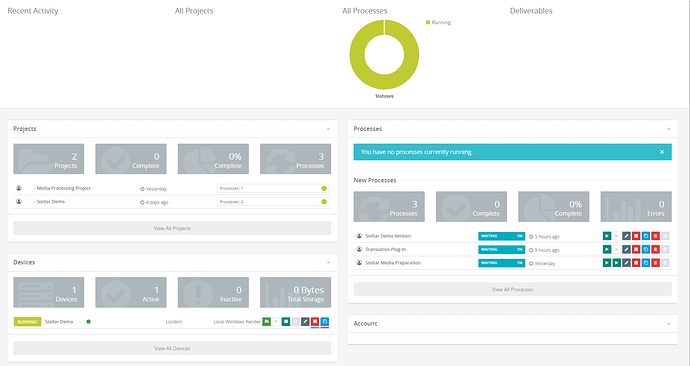The image size is (690, 366).
Task: Open the All Processes section
Action: pos(365,11)
